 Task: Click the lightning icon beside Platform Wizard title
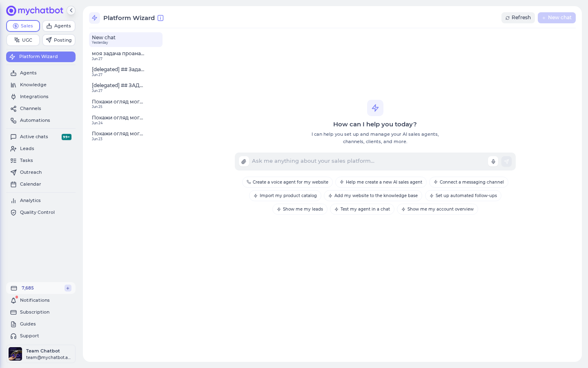[94, 18]
